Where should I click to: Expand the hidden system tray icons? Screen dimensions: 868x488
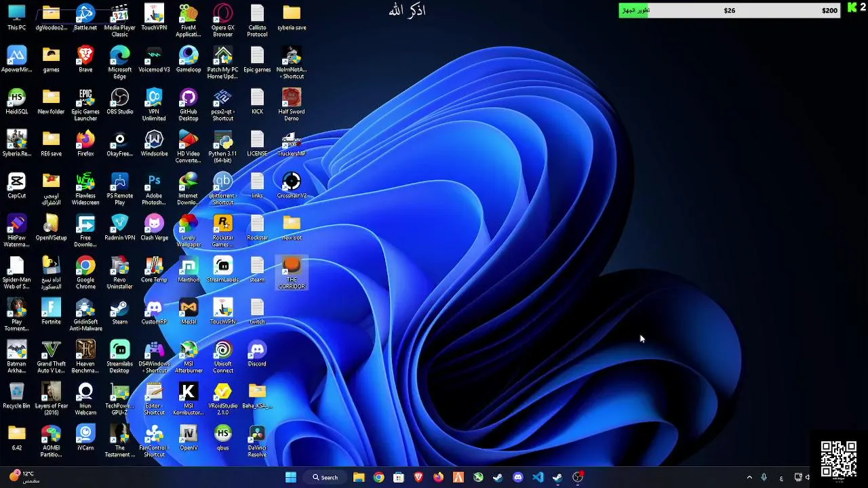[x=749, y=477]
